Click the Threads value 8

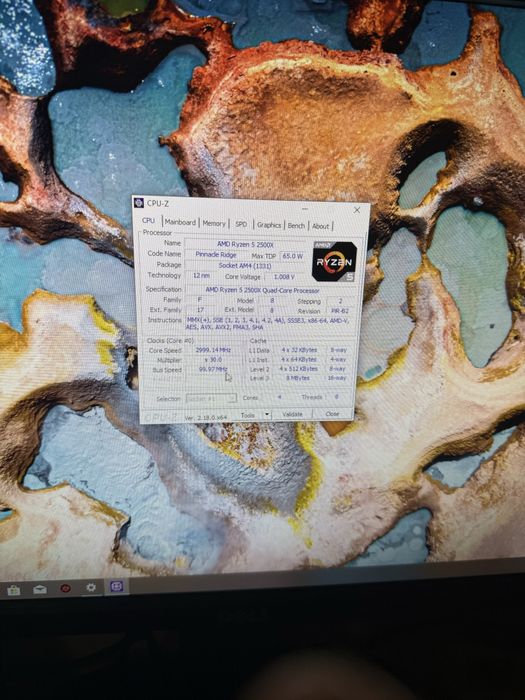click(x=337, y=396)
